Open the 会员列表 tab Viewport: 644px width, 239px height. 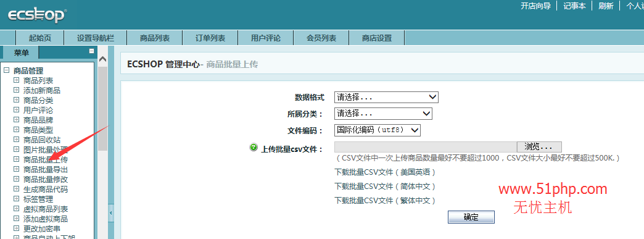321,38
